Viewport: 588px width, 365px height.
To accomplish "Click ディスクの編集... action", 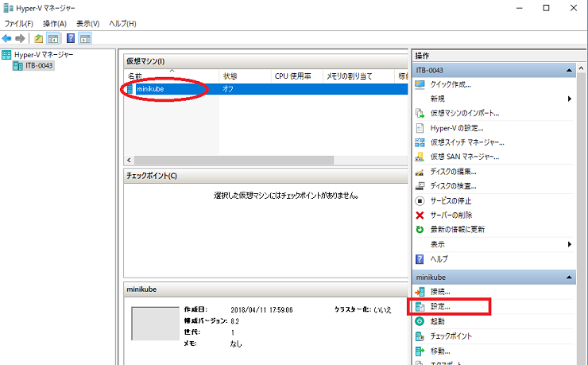I will (x=453, y=172).
